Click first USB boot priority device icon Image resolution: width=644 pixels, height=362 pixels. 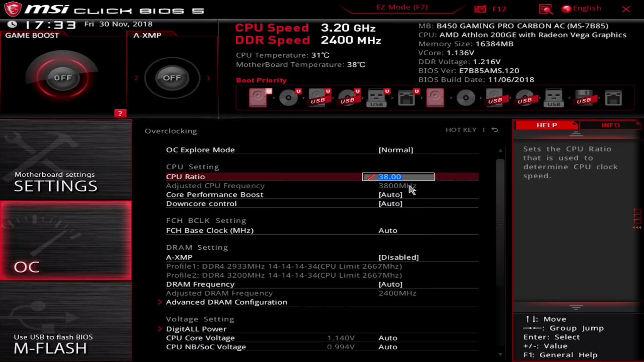[x=317, y=97]
